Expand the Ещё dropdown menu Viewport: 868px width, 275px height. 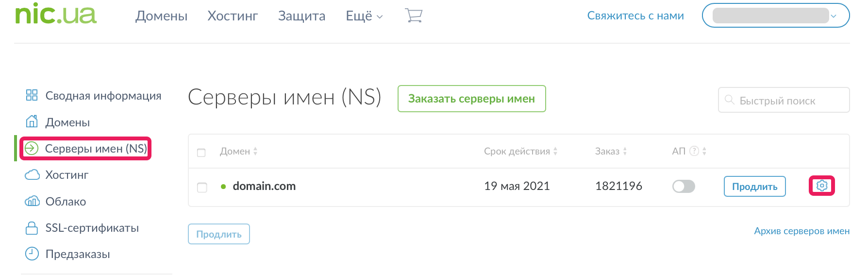pyautogui.click(x=364, y=16)
